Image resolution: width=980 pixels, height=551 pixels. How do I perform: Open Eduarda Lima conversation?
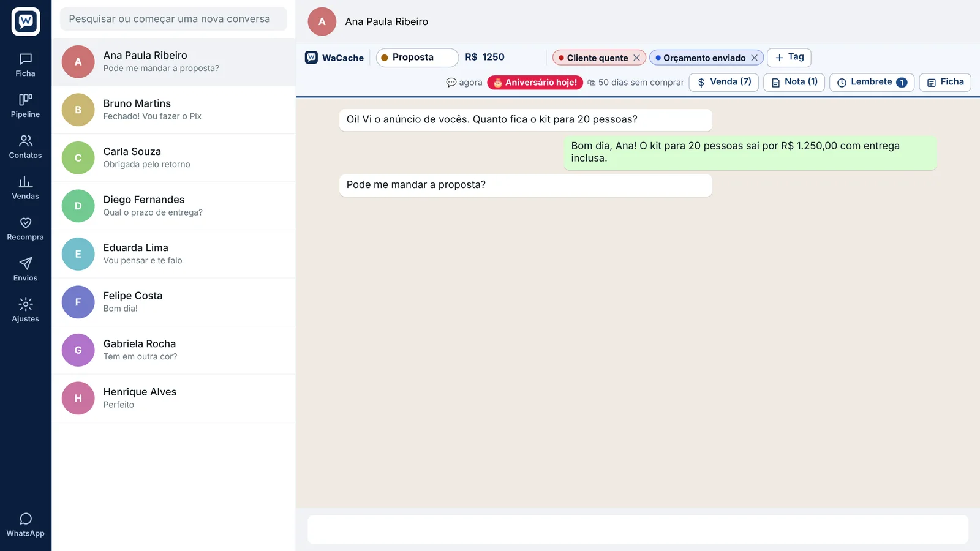(173, 254)
